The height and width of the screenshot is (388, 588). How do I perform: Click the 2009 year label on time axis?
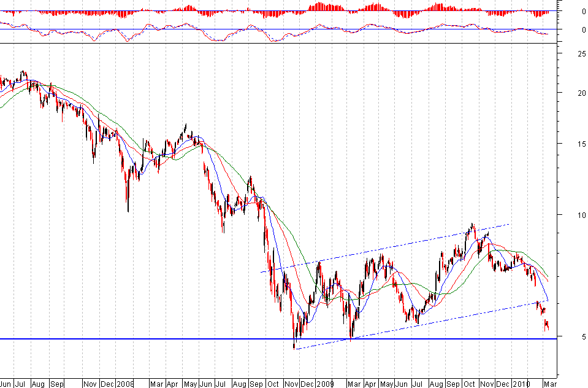[325, 384]
